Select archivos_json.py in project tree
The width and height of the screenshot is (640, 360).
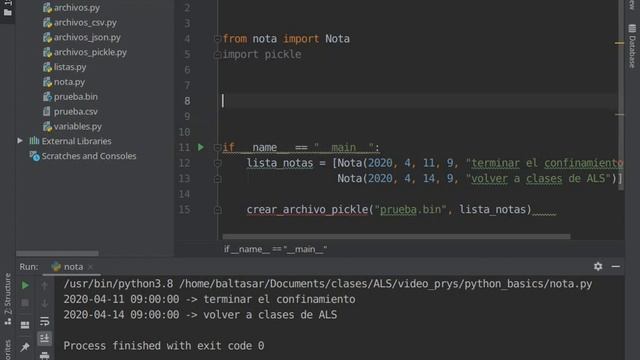point(87,37)
